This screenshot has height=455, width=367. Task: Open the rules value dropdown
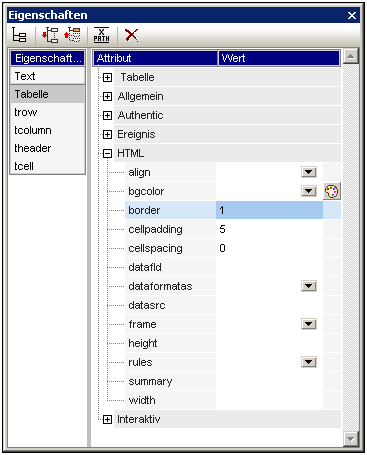click(309, 362)
